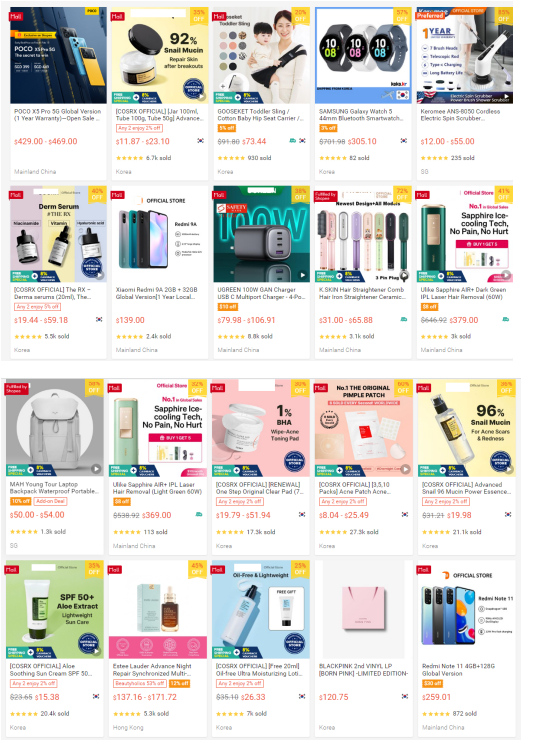This screenshot has height=752, width=534.
Task: Open COSRX Acne Pimple Patch listing image
Action: [x=364, y=428]
